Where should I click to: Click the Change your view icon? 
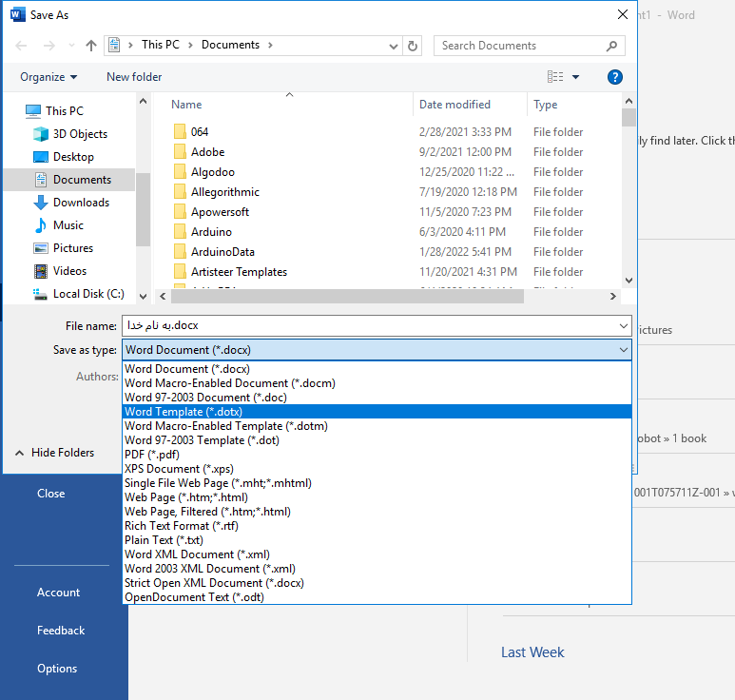[x=556, y=77]
